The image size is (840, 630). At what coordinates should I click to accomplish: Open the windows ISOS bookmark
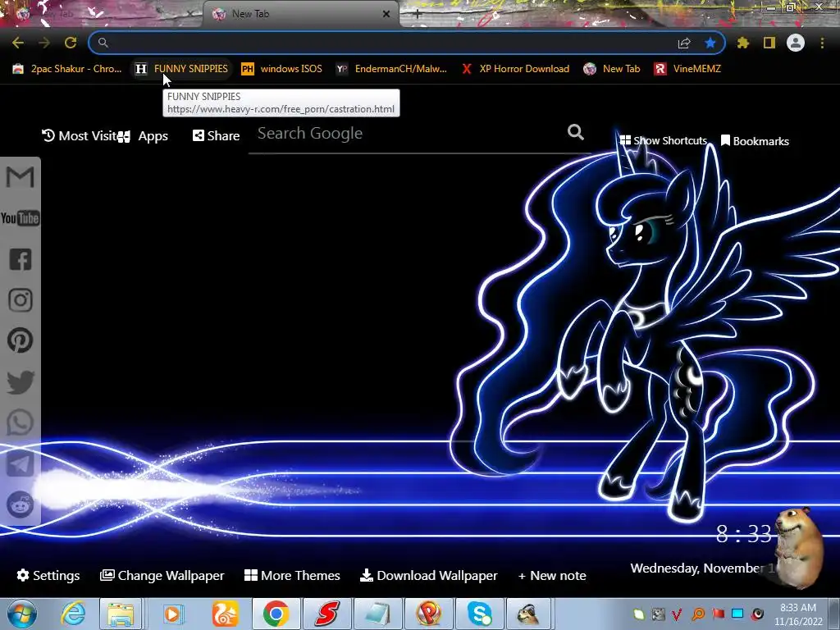(282, 69)
